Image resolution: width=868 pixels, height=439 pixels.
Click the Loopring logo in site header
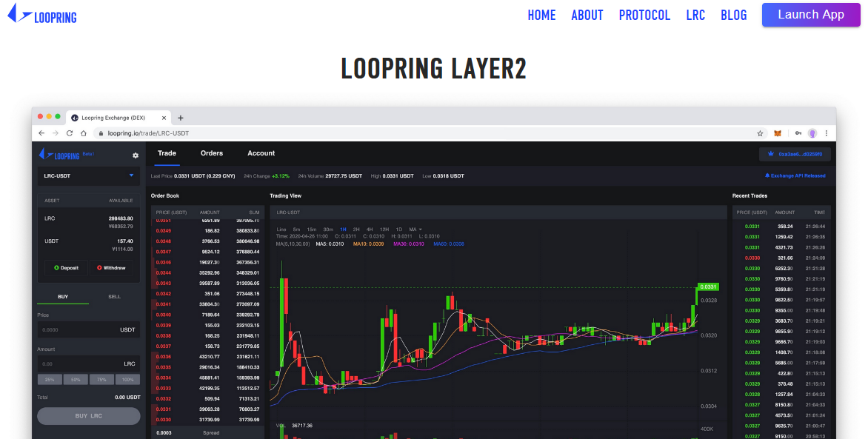click(42, 14)
